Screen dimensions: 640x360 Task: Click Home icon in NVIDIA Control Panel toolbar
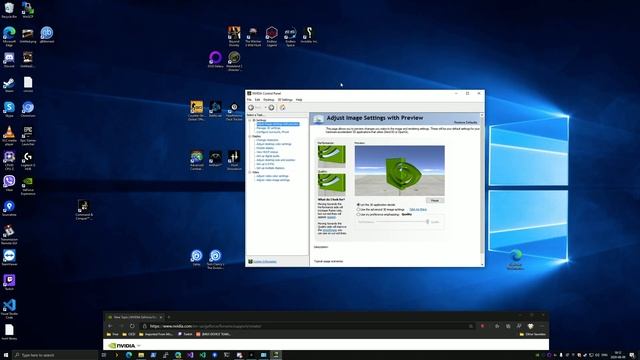tap(282, 107)
